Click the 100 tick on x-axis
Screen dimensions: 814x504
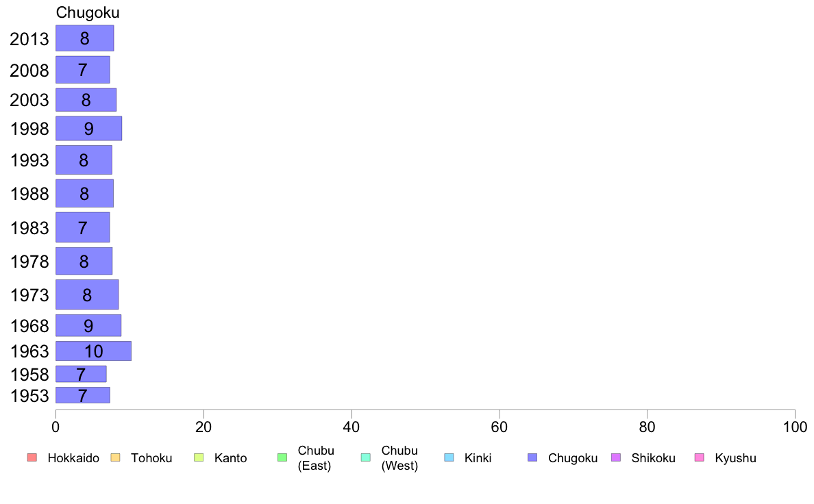(x=795, y=427)
